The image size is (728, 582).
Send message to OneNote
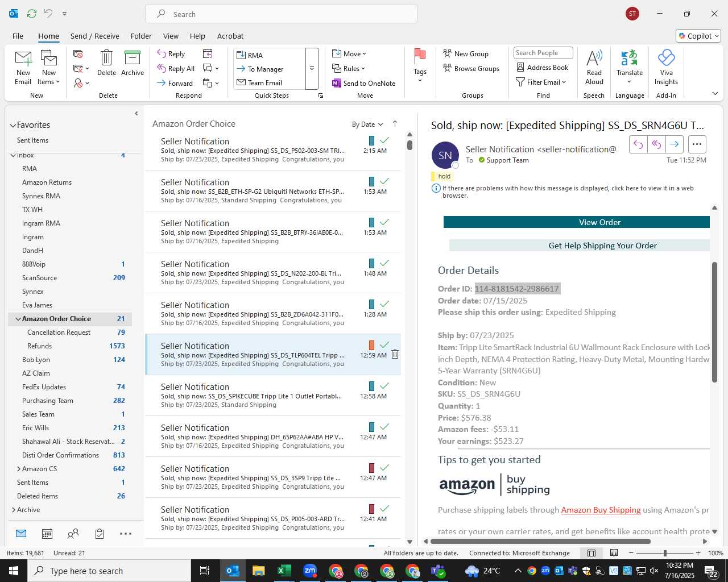(364, 83)
